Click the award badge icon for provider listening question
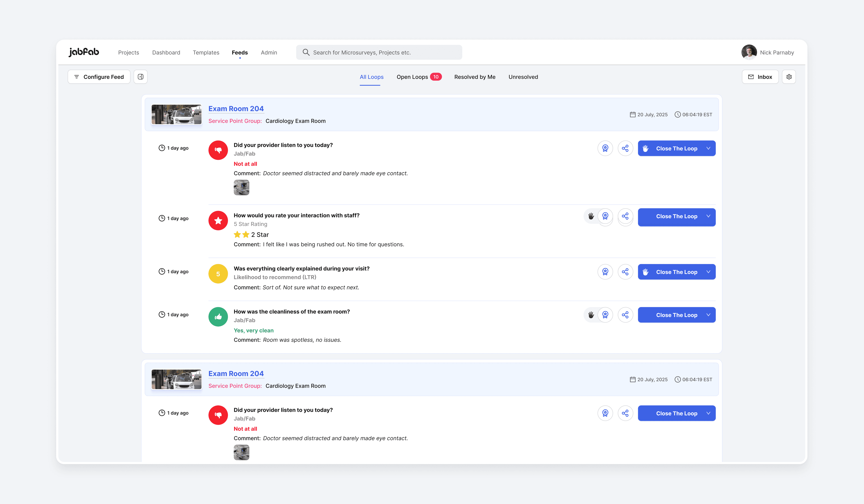864x504 pixels. [605, 148]
